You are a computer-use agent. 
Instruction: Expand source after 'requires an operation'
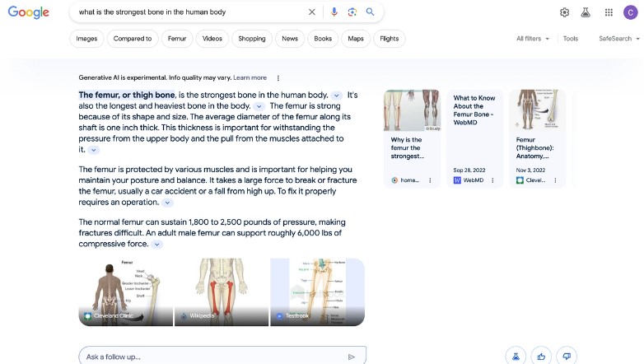tap(167, 203)
